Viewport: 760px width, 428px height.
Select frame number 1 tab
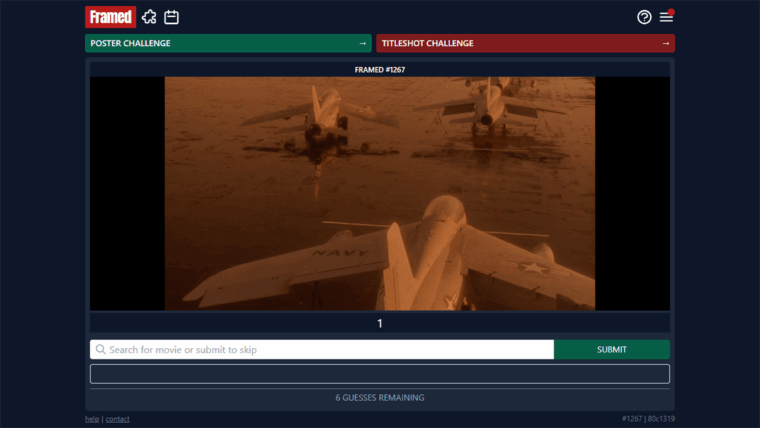click(380, 323)
